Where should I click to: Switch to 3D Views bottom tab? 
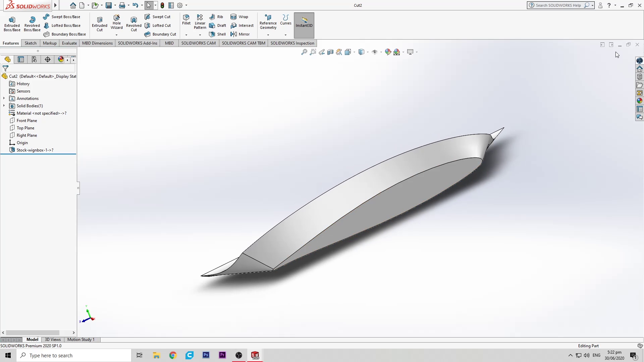click(53, 340)
